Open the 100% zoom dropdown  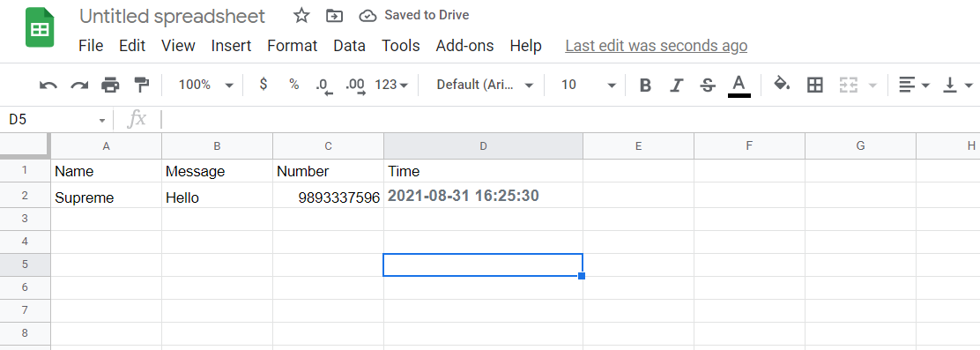pyautogui.click(x=205, y=85)
